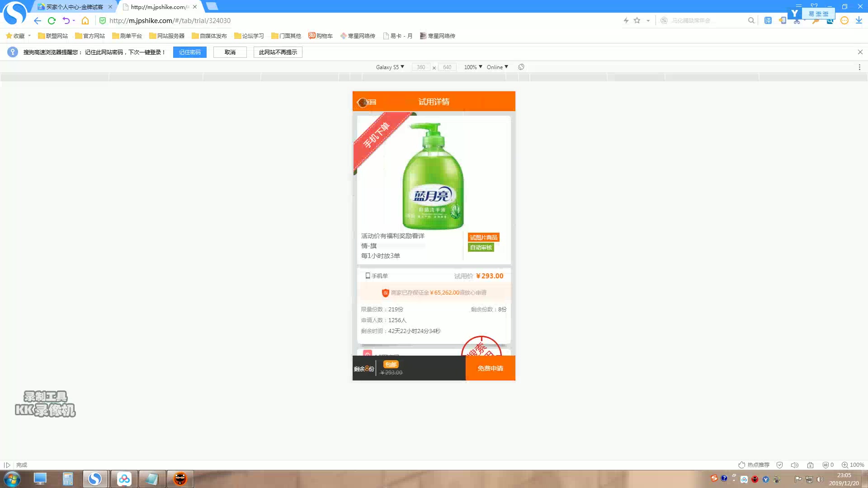Open the 联盟网站 bookmark folder
The image size is (868, 488).
[x=53, y=36]
